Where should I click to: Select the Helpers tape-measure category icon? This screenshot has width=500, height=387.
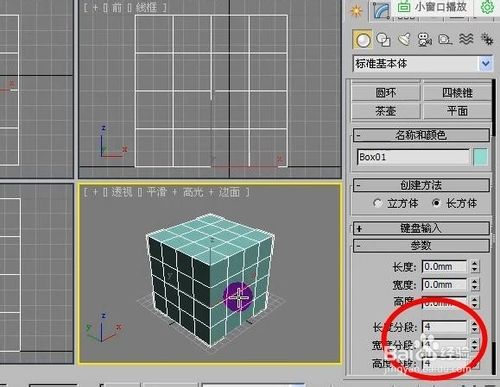click(445, 40)
